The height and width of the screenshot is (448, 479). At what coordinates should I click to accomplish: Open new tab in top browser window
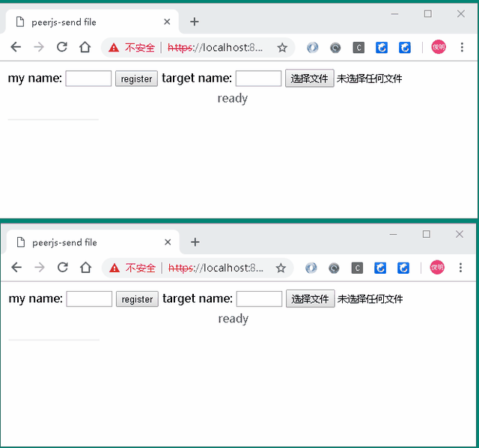195,22
